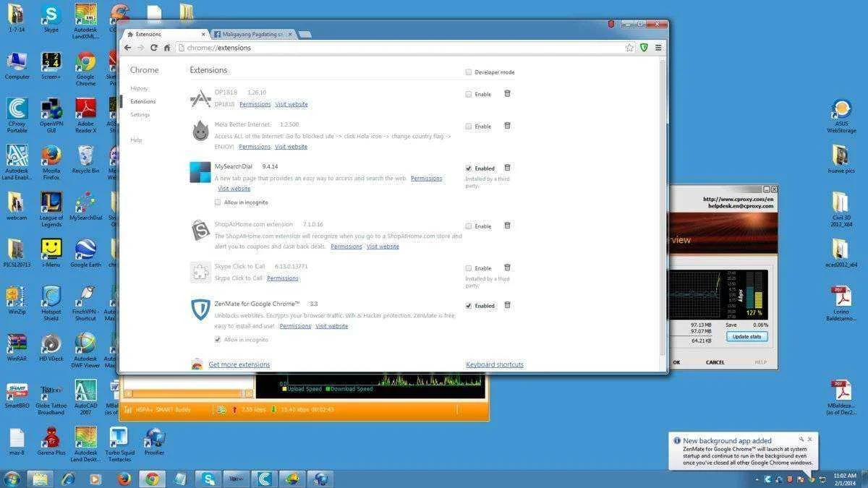Delete the ShopAtHome.com extension trash icon
This screenshot has height=488, width=868.
tap(507, 225)
